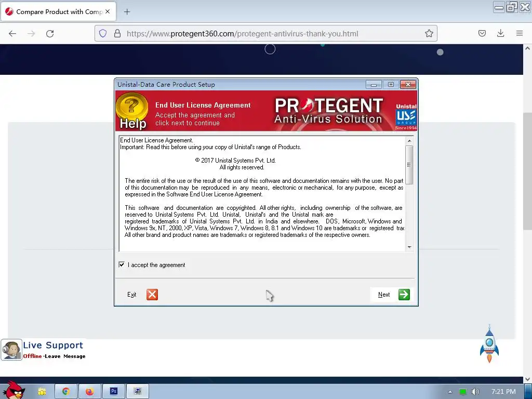Open the browser hamburger menu

pos(519,33)
